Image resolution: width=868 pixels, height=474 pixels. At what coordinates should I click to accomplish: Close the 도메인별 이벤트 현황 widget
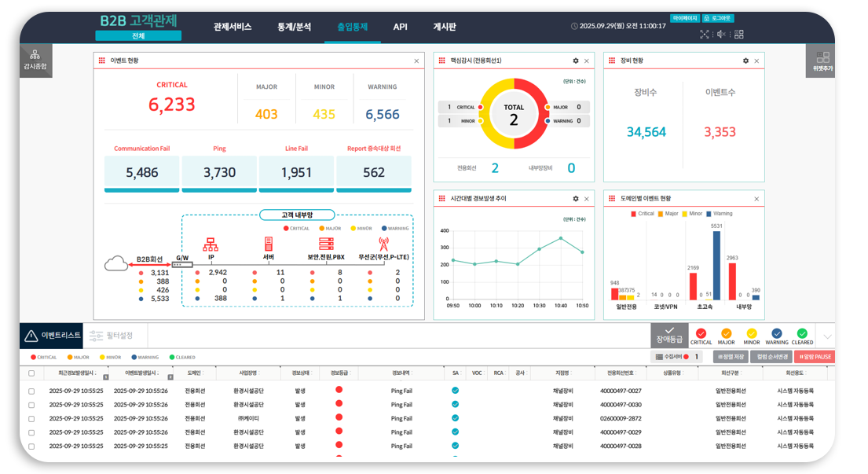point(756,199)
